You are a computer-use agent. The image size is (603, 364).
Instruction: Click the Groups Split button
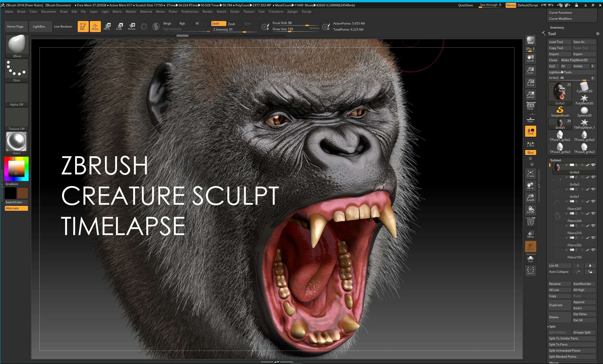[x=584, y=332]
